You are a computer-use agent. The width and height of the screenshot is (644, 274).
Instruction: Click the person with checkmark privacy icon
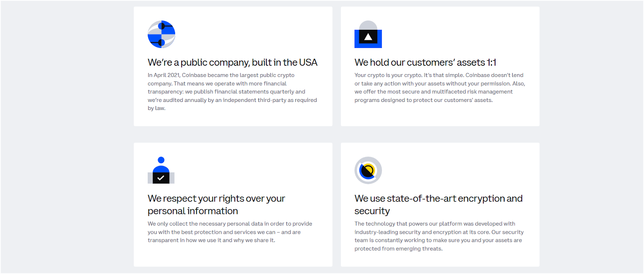click(x=161, y=170)
